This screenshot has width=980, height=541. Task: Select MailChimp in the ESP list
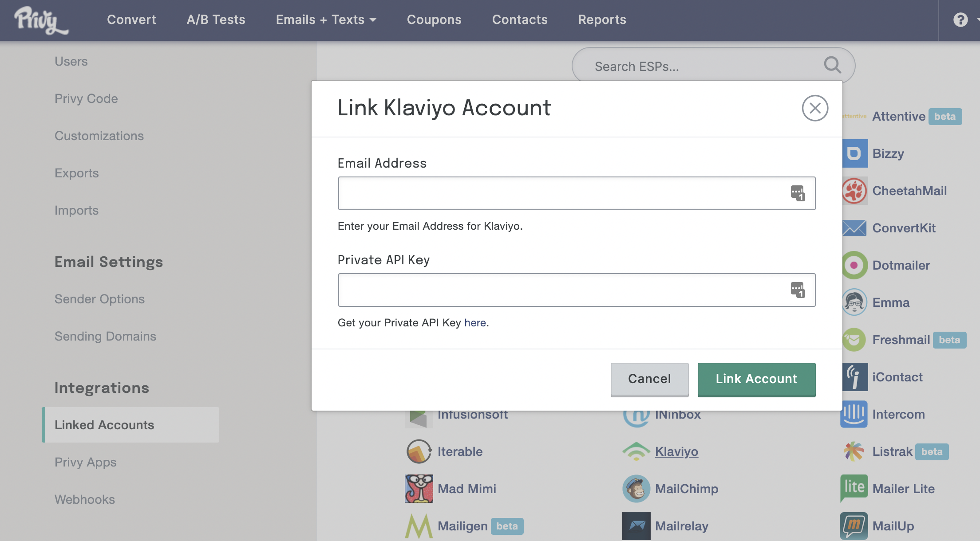(687, 489)
